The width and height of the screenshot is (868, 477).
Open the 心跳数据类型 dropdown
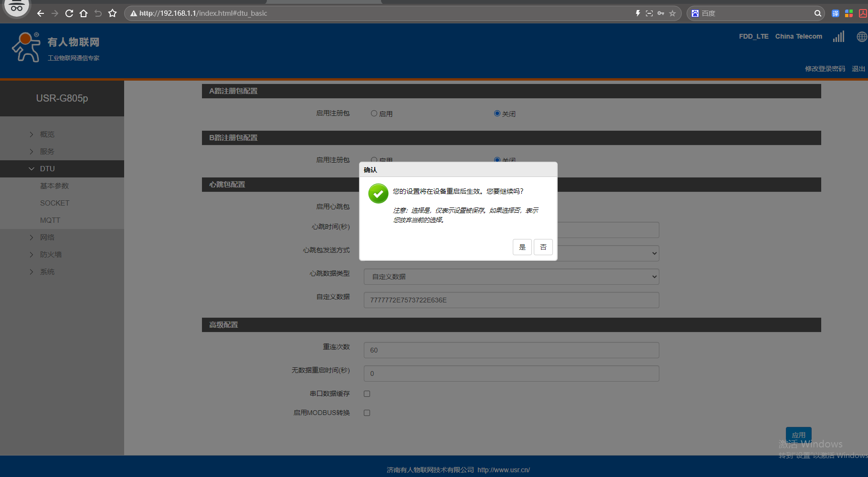point(511,277)
